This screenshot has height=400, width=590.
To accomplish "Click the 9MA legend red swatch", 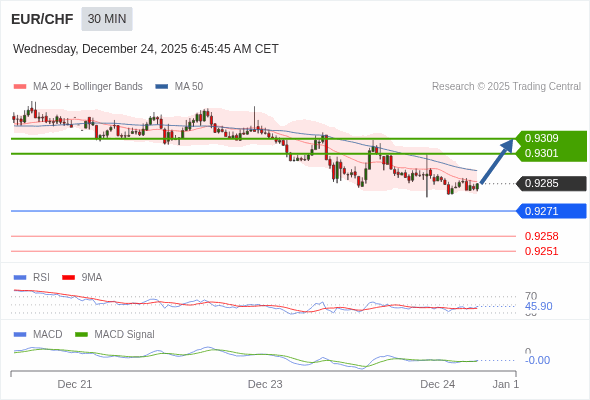I will [68, 278].
